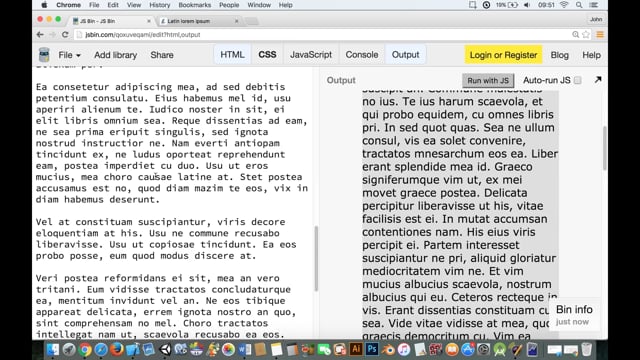Open the People menu
The width and height of the screenshot is (640, 360).
click(229, 5)
